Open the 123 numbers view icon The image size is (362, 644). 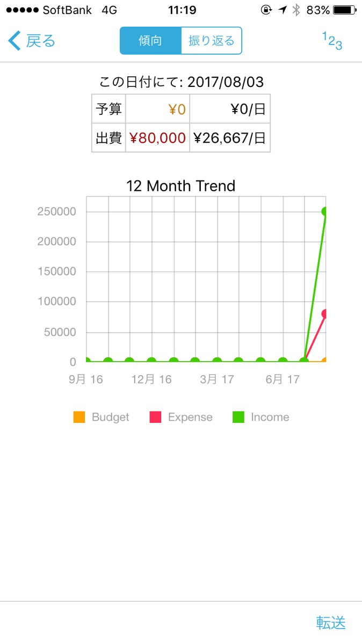pos(332,41)
